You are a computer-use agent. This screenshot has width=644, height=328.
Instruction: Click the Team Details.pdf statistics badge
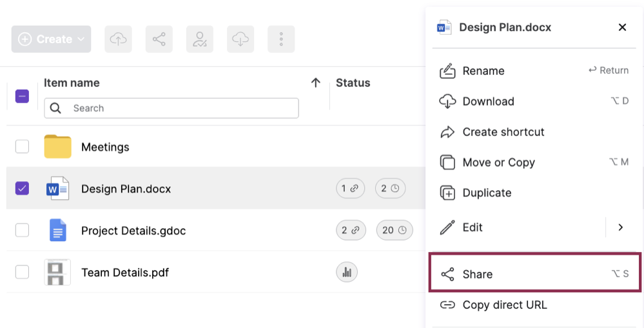click(x=347, y=272)
